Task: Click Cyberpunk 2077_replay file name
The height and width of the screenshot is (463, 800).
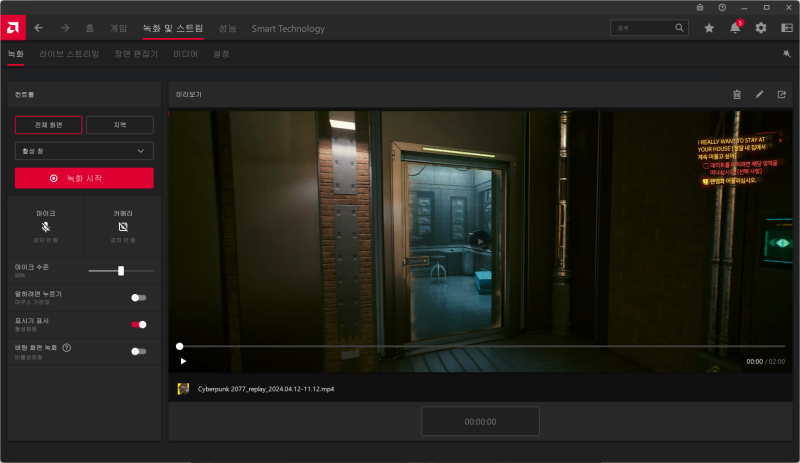Action: (266, 389)
